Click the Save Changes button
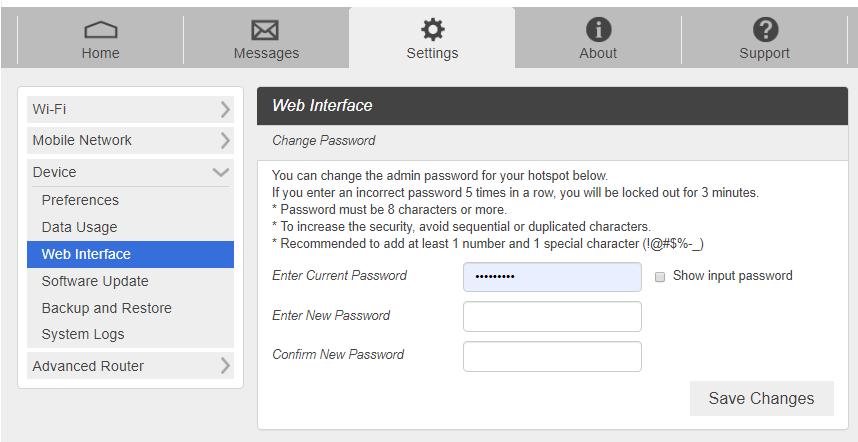The height and width of the screenshot is (442, 858). tap(761, 398)
